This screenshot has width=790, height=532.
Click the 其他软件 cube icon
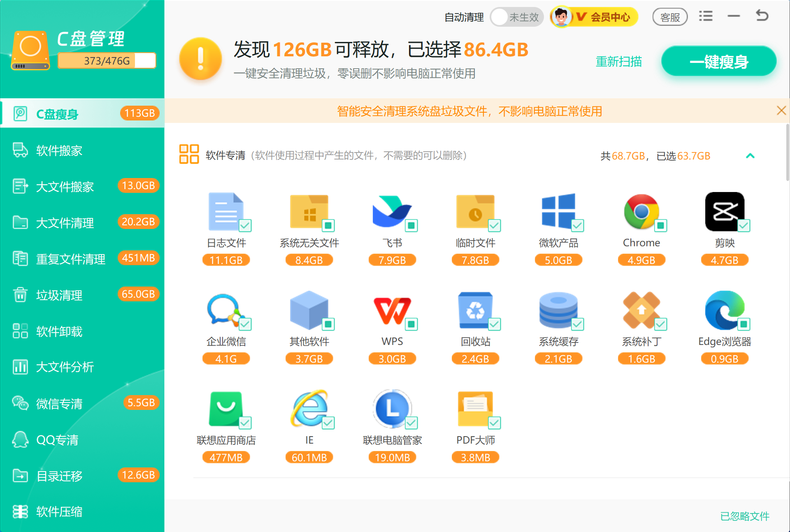[309, 310]
